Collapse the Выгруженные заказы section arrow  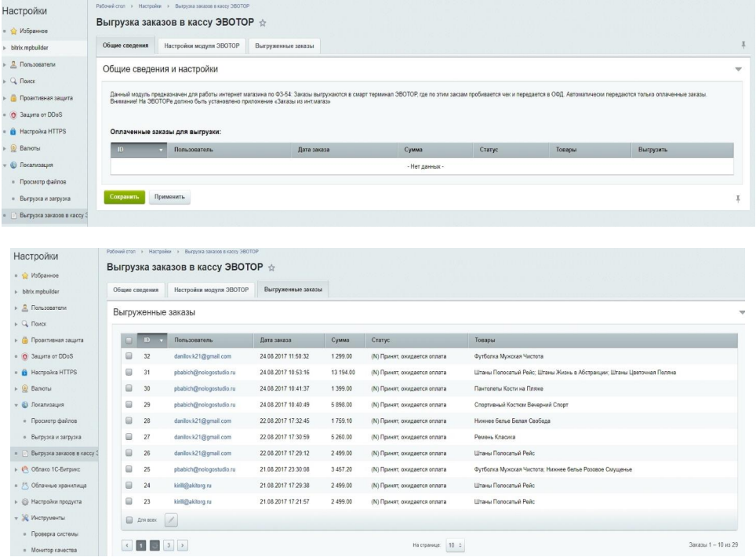(x=742, y=312)
